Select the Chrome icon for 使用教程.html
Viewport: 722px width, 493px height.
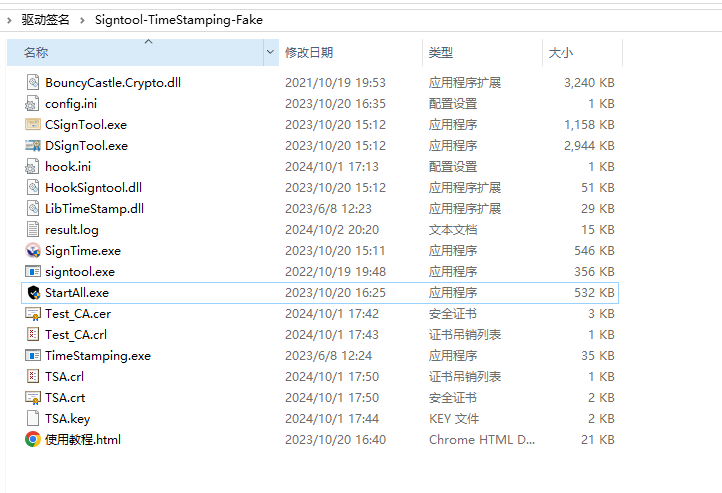tap(33, 440)
